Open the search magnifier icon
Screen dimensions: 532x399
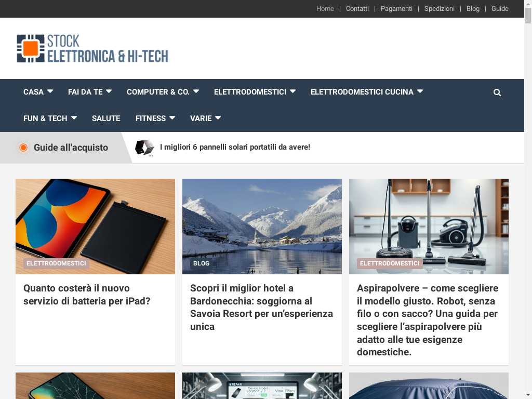497,92
